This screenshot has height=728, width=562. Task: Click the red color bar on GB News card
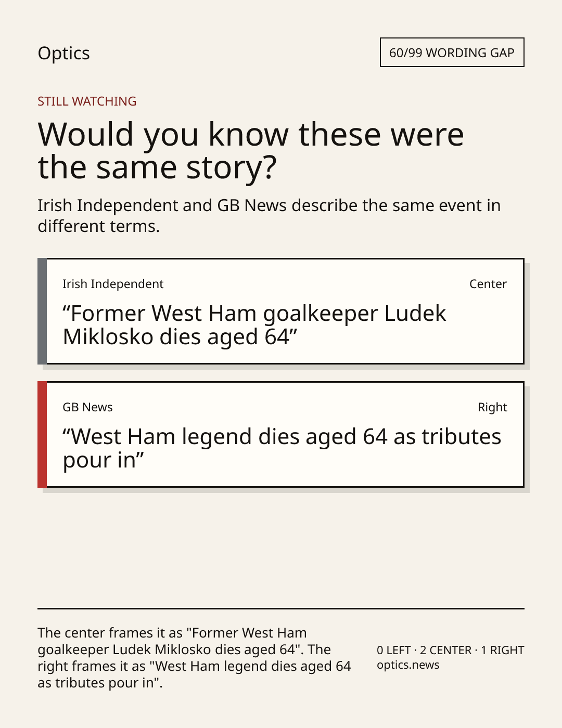pos(42,434)
